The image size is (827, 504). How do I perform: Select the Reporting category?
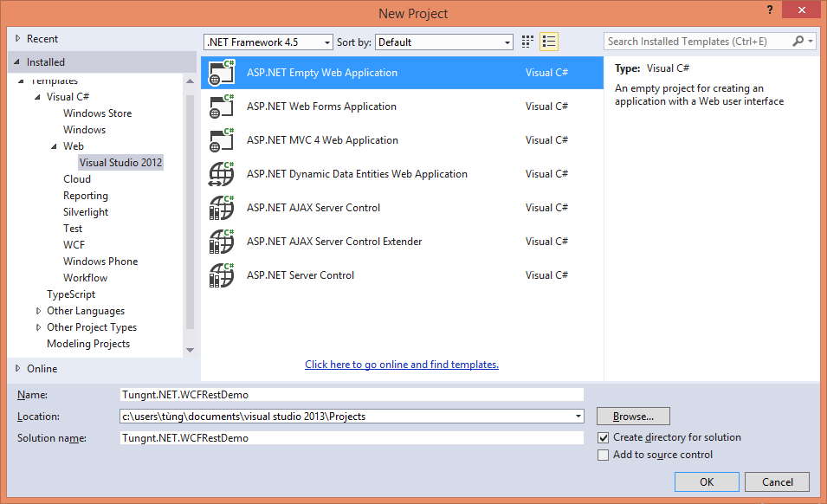86,196
